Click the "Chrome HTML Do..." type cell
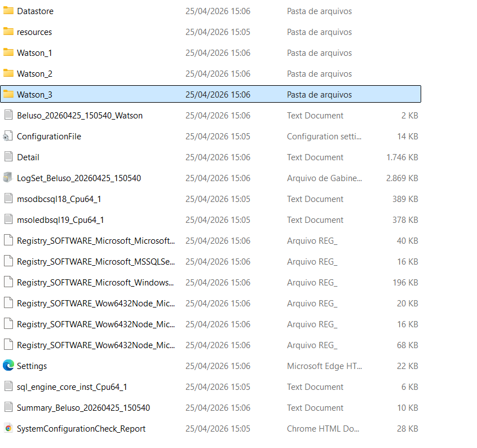Viewport: 477px width, 448px height. click(x=323, y=428)
